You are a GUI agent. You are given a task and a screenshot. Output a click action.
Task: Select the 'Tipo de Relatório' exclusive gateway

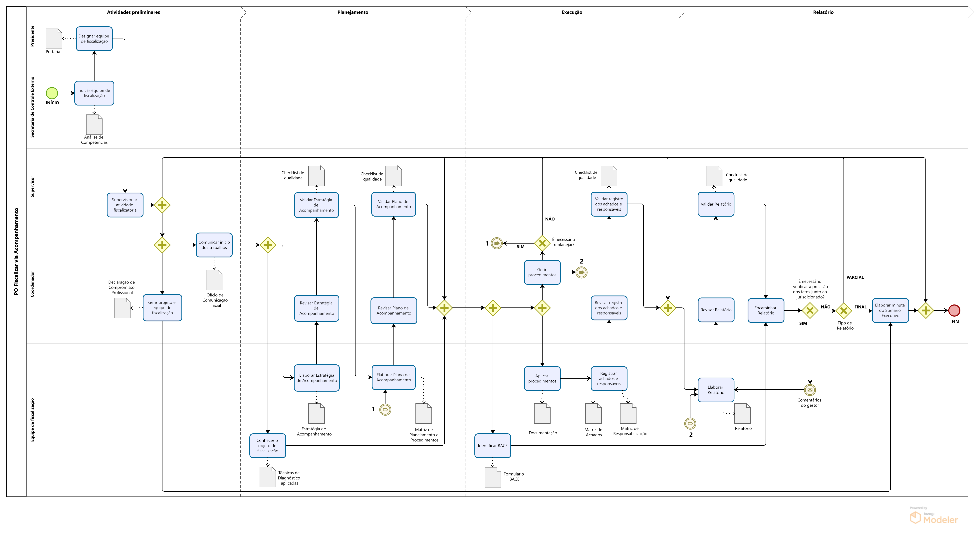[x=844, y=311]
